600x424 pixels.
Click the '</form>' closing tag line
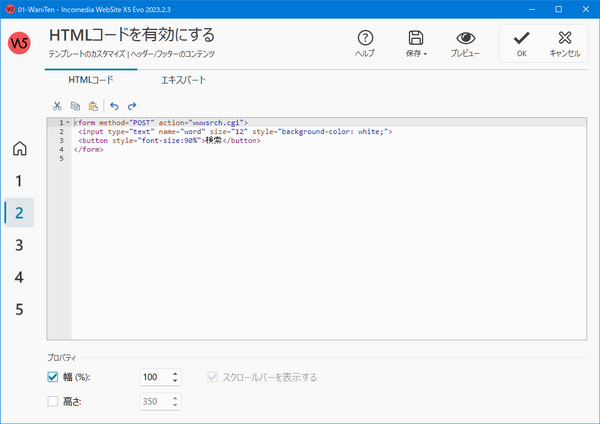tap(88, 149)
